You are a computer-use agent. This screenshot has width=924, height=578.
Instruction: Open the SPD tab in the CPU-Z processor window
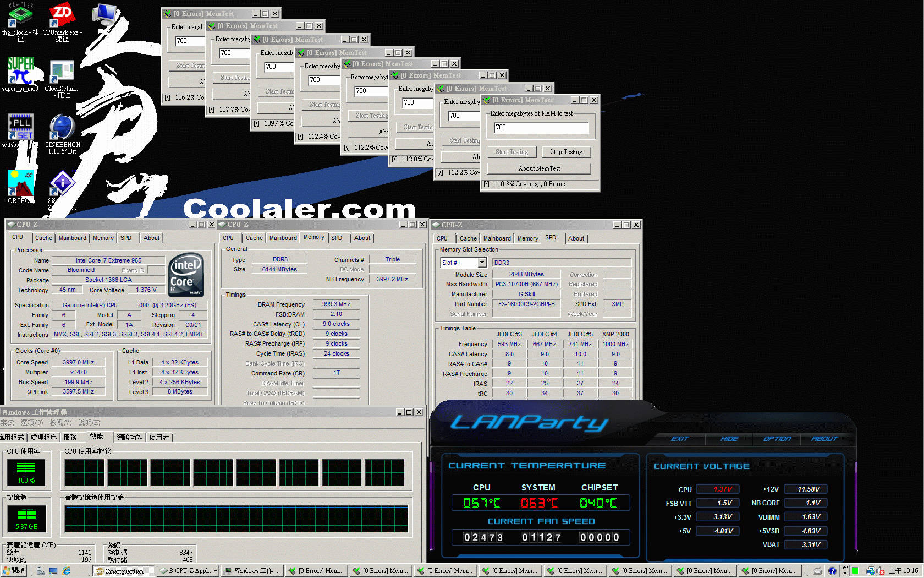tap(126, 238)
